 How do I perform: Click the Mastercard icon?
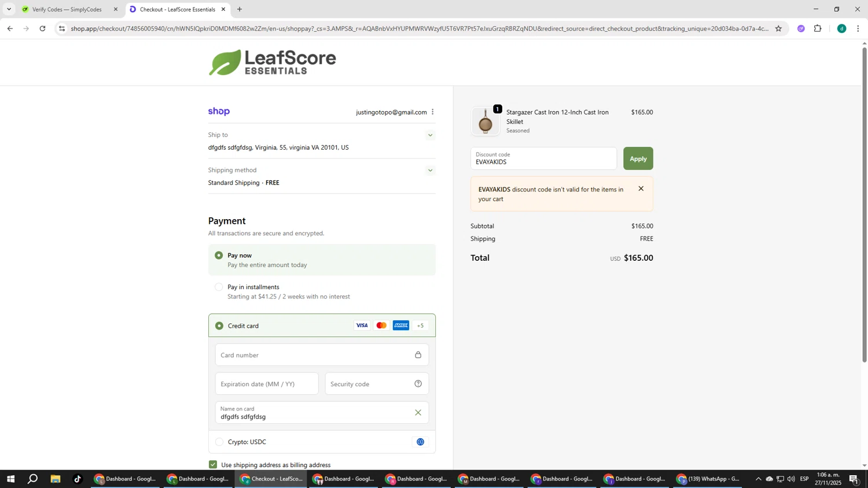pos(381,326)
